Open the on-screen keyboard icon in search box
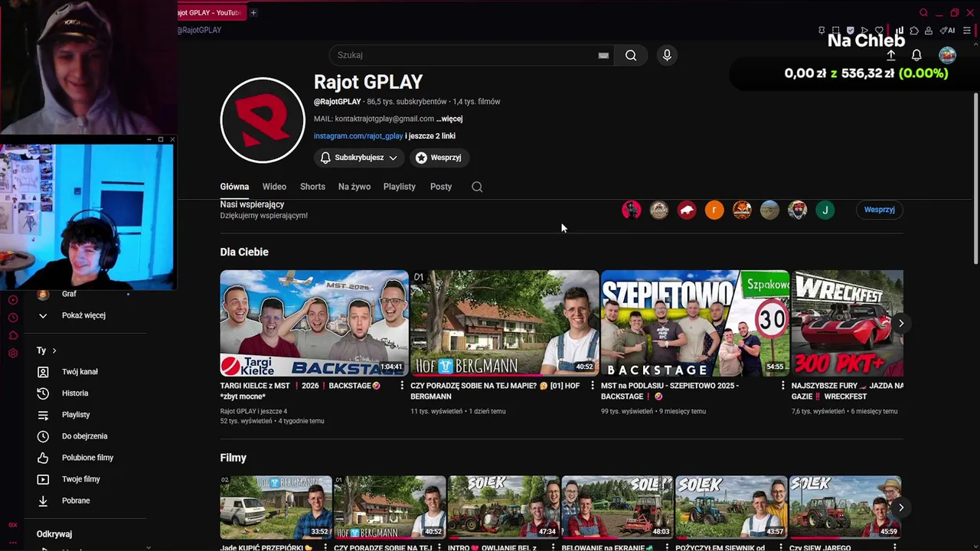This screenshot has width=980, height=551. pyautogui.click(x=603, y=55)
